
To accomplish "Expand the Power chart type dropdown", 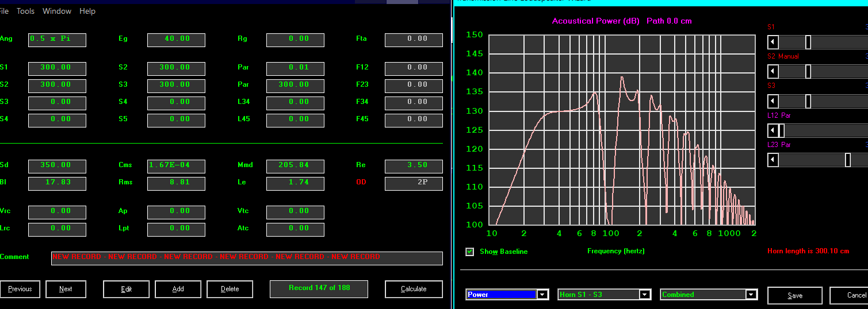I will pos(543,295).
